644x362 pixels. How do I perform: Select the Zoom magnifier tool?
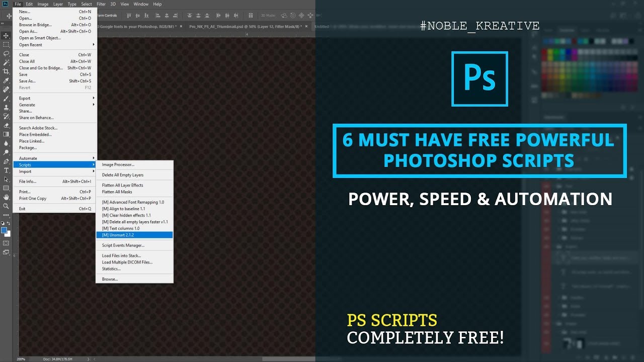tap(6, 206)
